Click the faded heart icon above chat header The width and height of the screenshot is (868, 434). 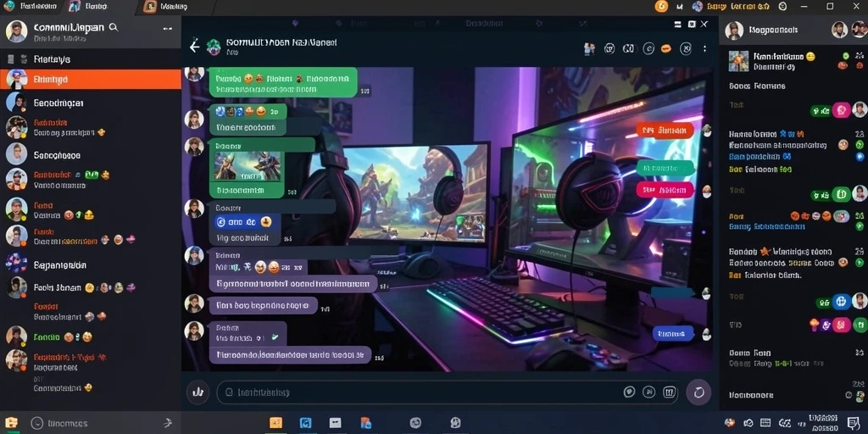[x=296, y=23]
